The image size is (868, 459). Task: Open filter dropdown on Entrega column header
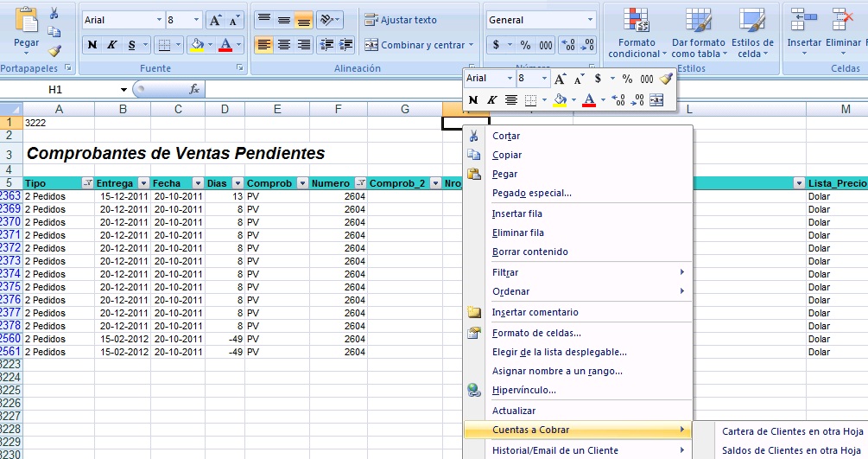143,183
